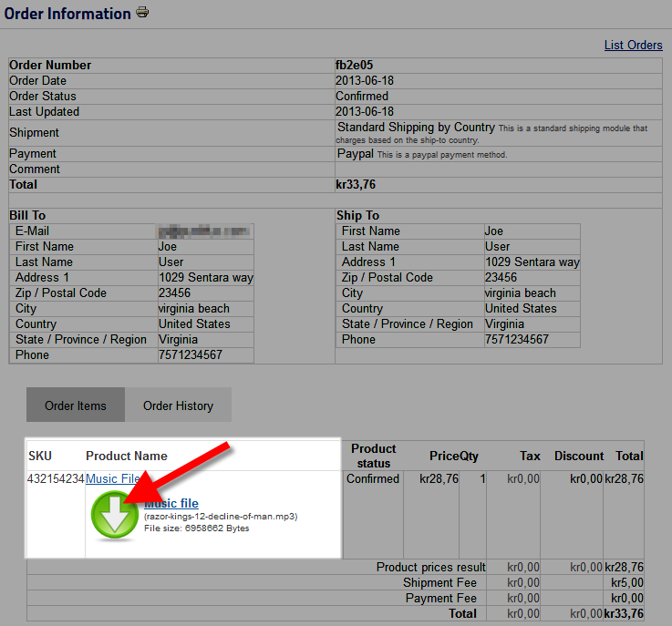Click the SKU column header

40,456
